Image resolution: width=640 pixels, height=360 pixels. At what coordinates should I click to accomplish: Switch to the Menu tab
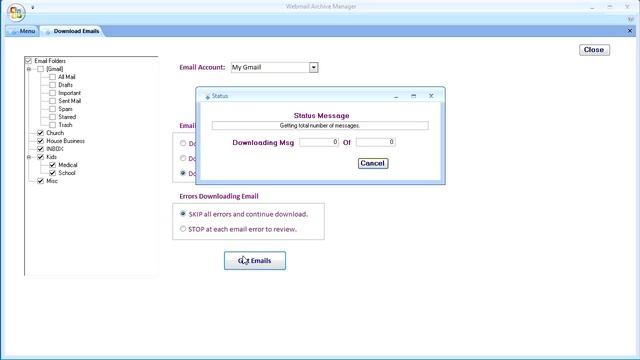point(22,31)
